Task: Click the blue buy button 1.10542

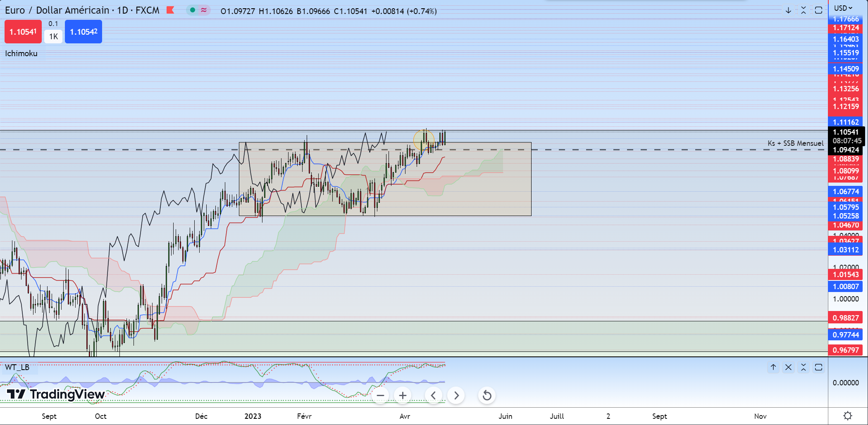Action: [x=83, y=32]
